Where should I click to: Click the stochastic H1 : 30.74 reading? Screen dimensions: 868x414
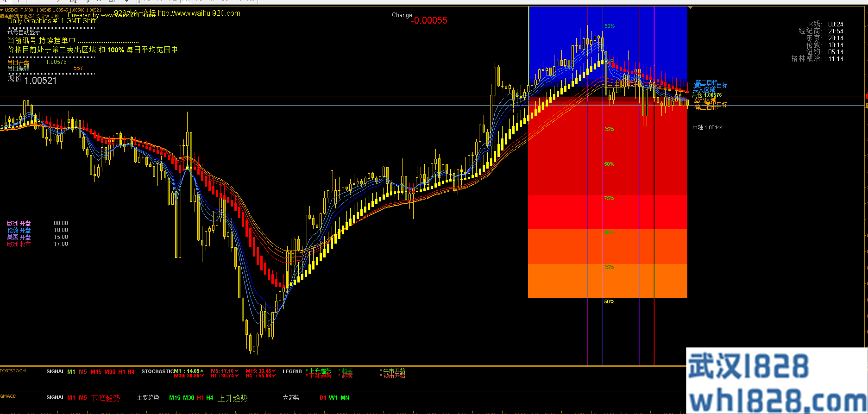click(x=225, y=376)
